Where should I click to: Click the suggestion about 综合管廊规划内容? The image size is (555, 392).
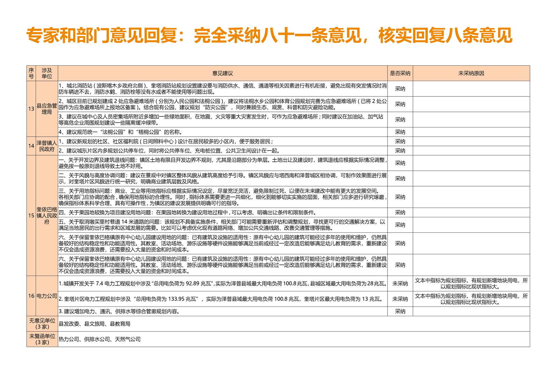pos(119,311)
